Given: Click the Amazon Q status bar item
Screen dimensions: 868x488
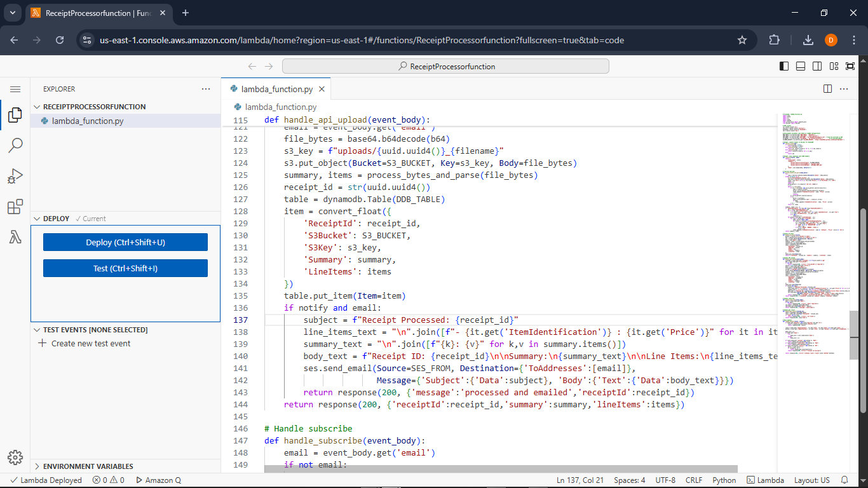Looking at the screenshot, I should [x=158, y=480].
